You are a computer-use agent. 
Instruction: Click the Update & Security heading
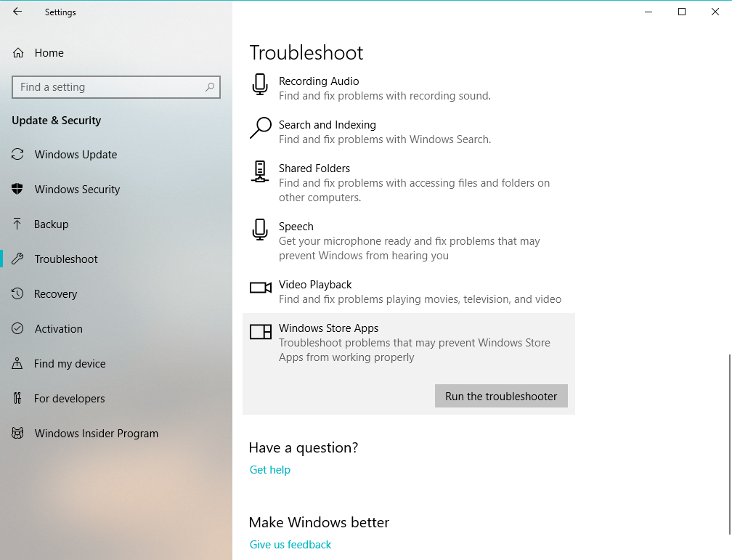pos(57,121)
